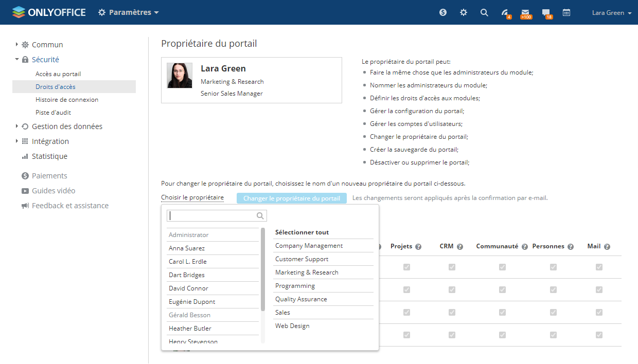Screen dimensions: 638x364
Task: Filter by Quality Assurance group
Action: click(x=323, y=299)
